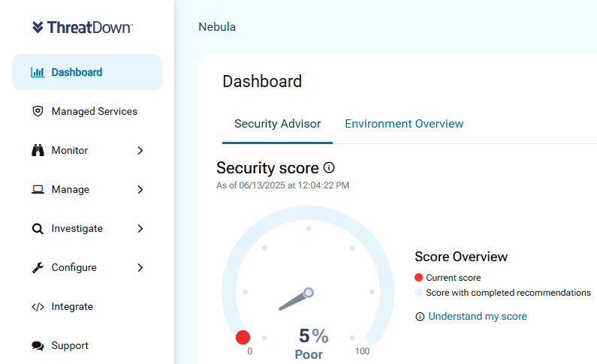Click the Dashboard page heading
The width and height of the screenshot is (597, 364).
[x=262, y=81]
